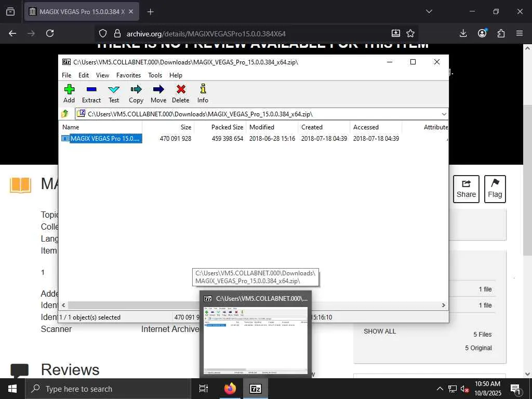Click the 5 Original link
This screenshot has width=532, height=399.
478,348
